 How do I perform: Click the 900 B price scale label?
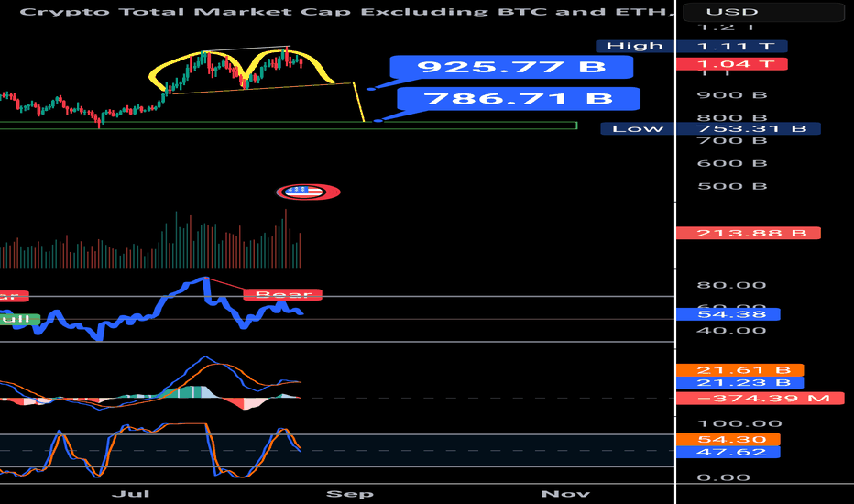(732, 95)
